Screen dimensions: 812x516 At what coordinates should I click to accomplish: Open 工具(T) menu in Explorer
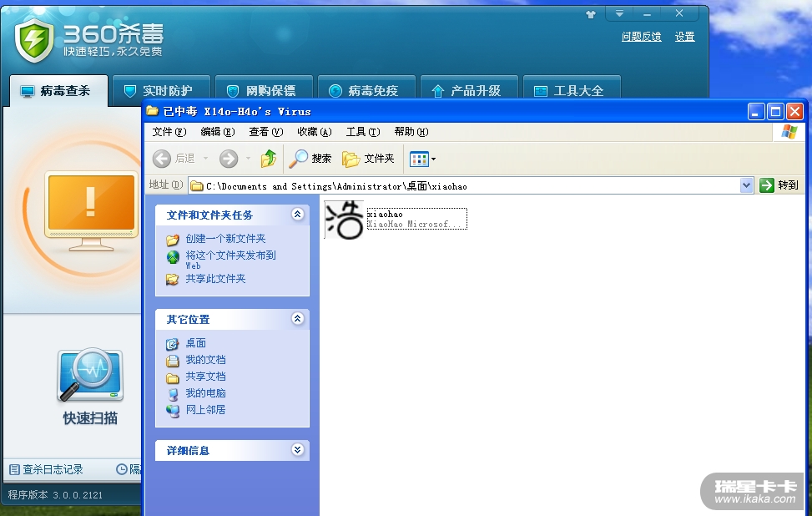coord(362,132)
